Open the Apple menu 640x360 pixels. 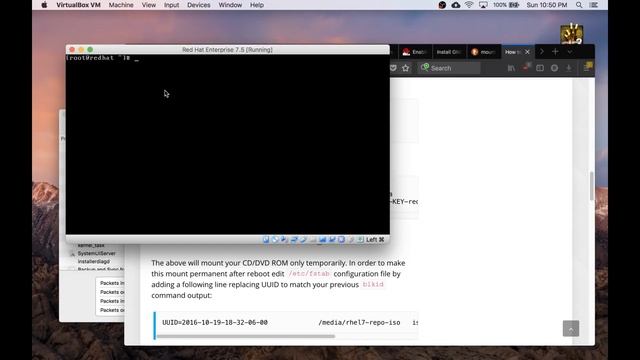[x=44, y=5]
